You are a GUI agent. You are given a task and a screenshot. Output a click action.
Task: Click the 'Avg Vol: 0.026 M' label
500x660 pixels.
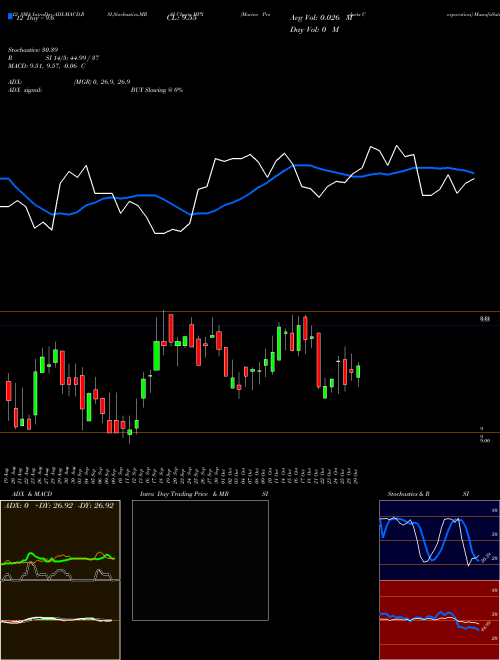(x=321, y=18)
